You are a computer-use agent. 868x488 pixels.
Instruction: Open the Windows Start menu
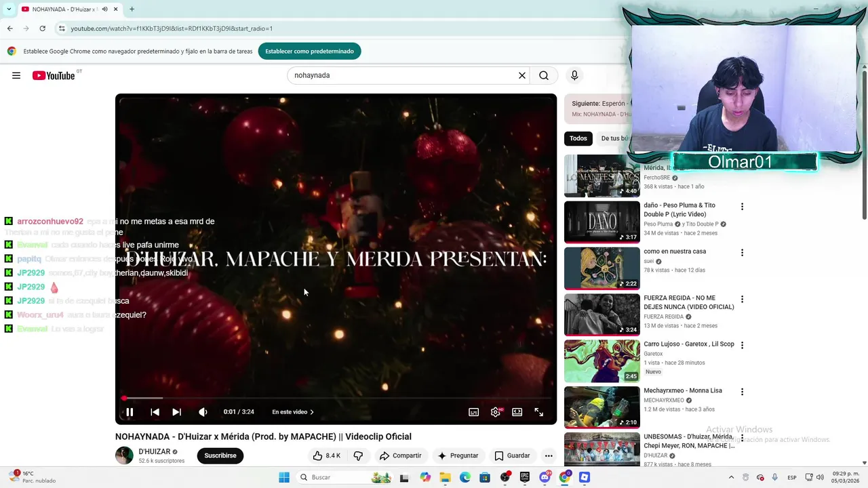[284, 477]
